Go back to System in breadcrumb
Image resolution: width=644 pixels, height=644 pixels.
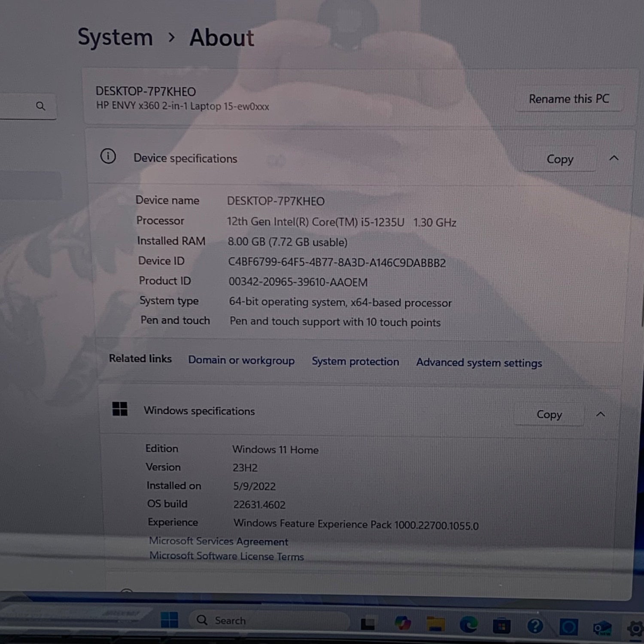(x=115, y=37)
